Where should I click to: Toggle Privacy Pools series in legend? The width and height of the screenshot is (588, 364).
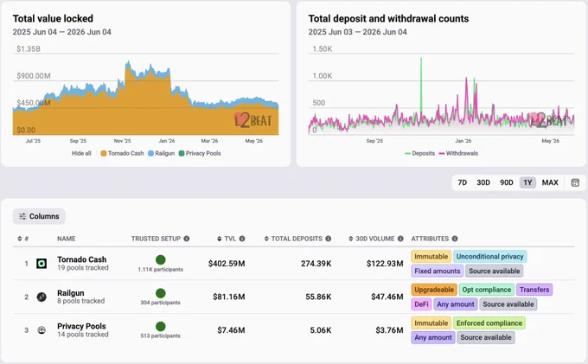point(200,153)
